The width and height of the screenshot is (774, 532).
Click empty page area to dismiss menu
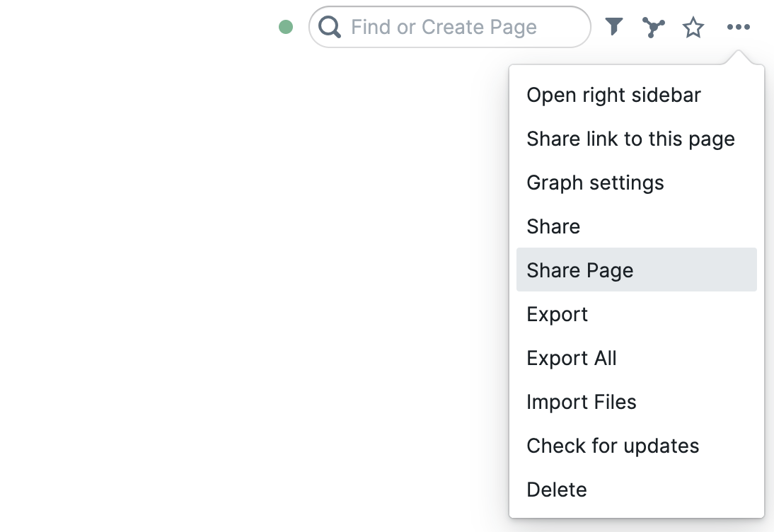click(248, 283)
